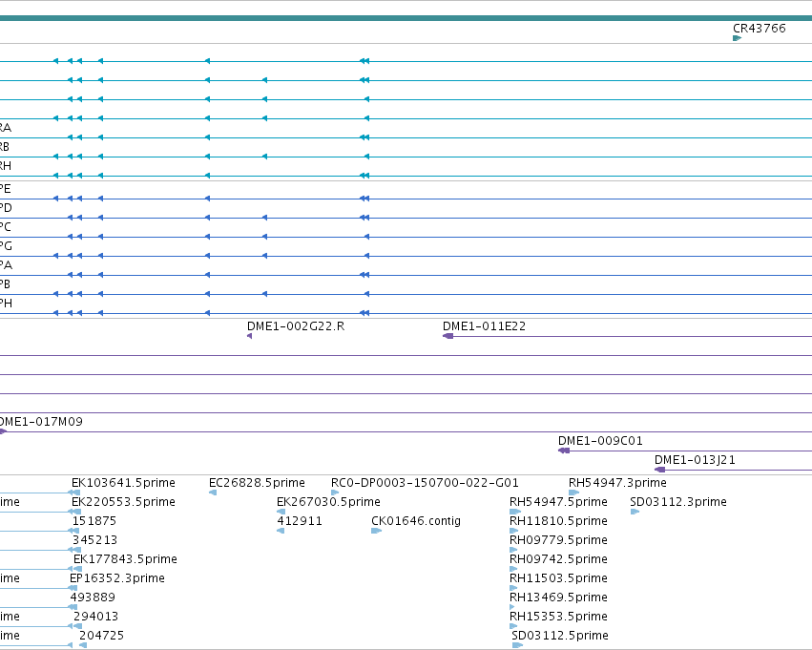
Task: Click the RH13469.5prime EST label
Action: pos(558,598)
